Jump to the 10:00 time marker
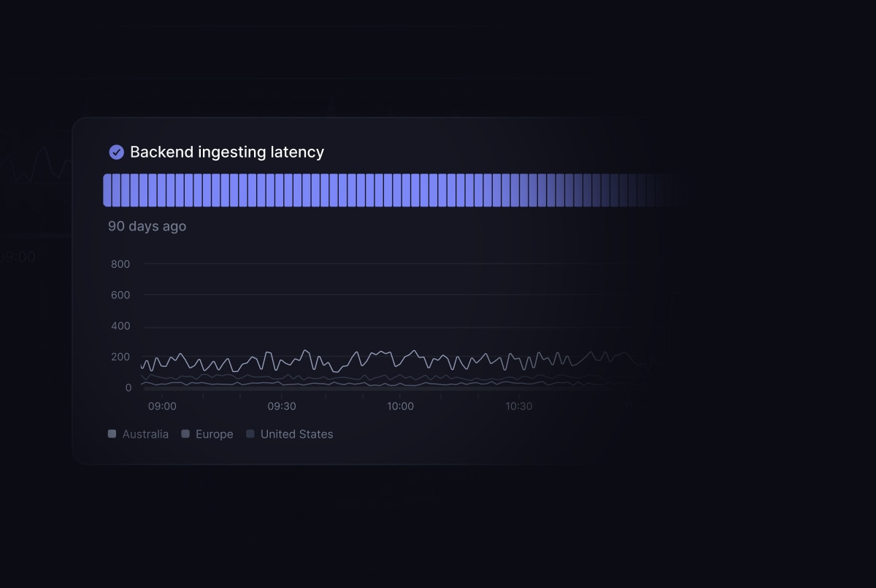This screenshot has height=588, width=876. pos(400,406)
